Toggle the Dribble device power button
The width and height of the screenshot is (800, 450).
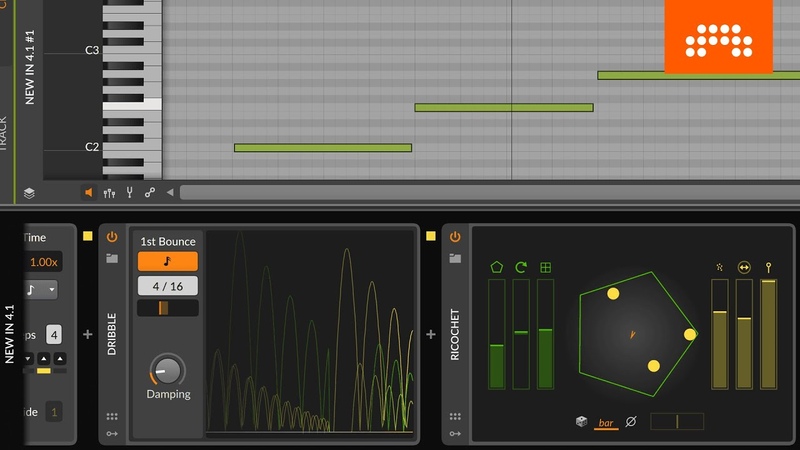point(112,237)
